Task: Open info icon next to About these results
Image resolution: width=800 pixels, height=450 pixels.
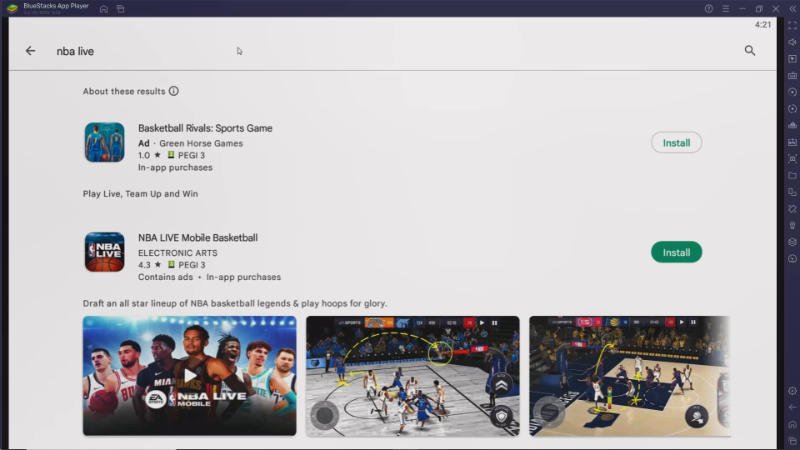Action: click(x=173, y=91)
